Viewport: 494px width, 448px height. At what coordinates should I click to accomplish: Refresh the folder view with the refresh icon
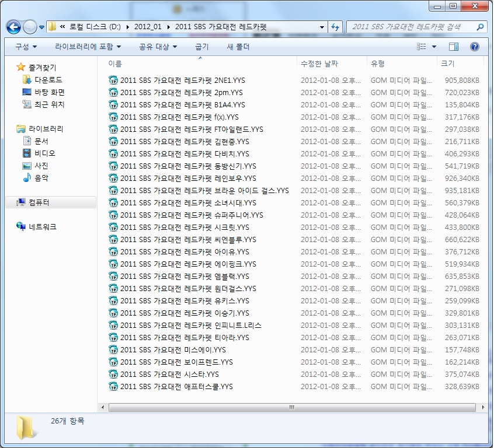click(335, 27)
